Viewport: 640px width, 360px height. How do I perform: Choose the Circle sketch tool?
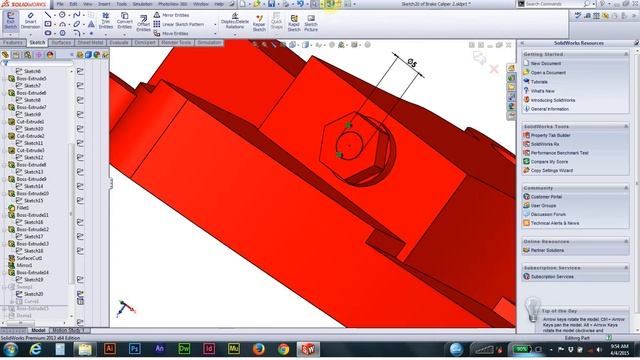coord(62,15)
